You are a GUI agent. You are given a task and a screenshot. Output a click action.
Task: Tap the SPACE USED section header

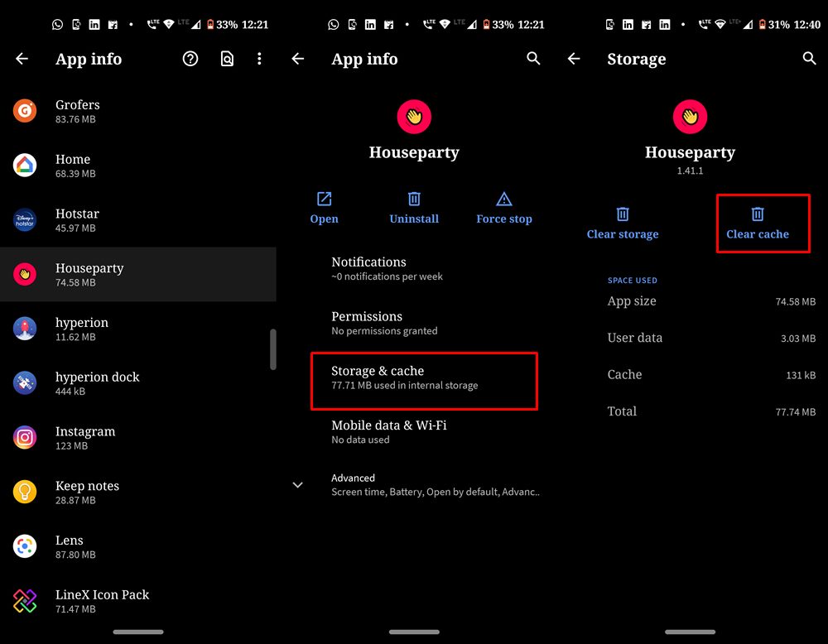pos(632,281)
